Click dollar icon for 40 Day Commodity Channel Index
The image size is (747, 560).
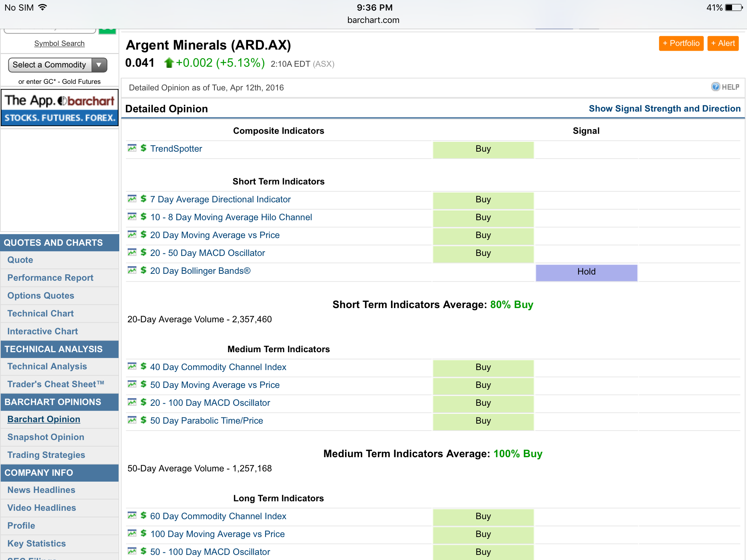tap(143, 366)
